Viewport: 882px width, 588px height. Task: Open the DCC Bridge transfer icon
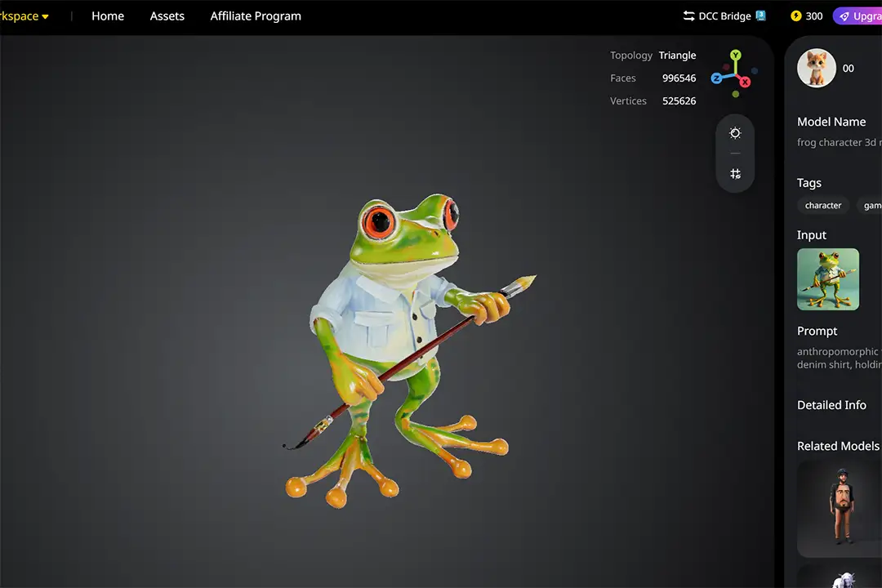point(688,16)
